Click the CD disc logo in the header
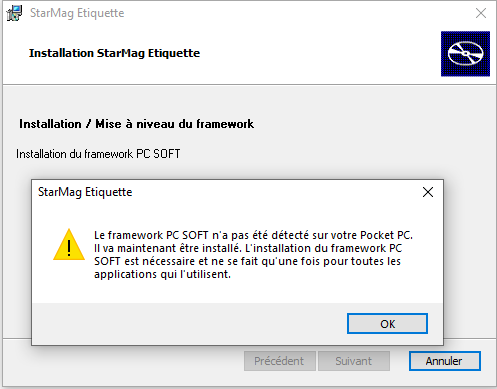This screenshot has width=497, height=389. pos(465,54)
